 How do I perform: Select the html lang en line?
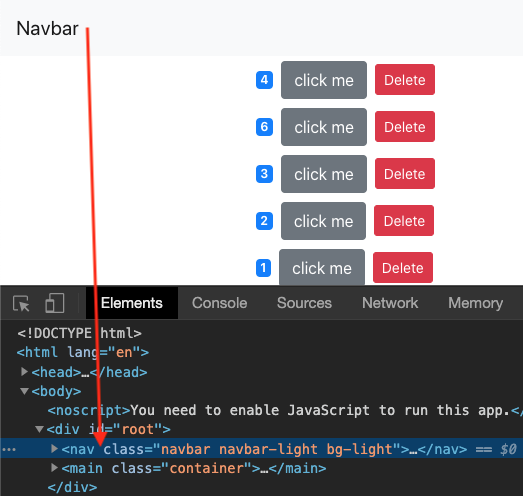point(83,353)
